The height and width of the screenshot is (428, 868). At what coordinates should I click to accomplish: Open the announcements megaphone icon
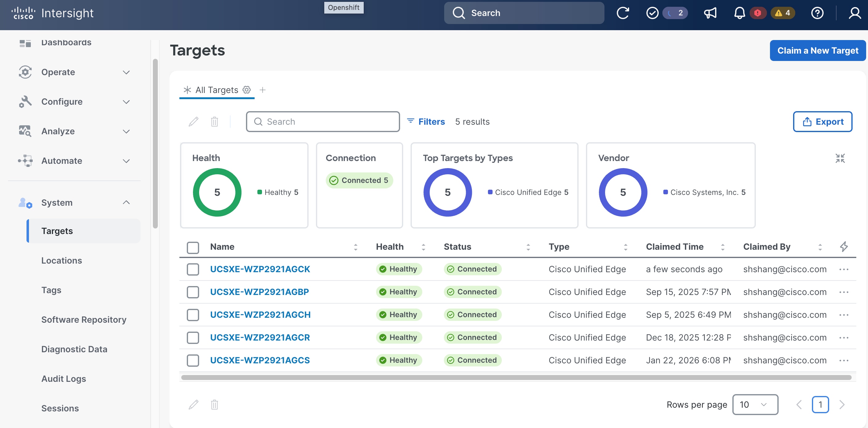click(710, 13)
